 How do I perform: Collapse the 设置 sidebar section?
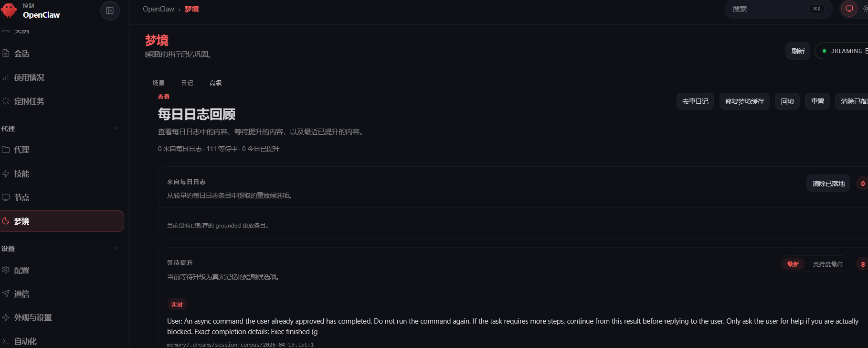tap(115, 248)
